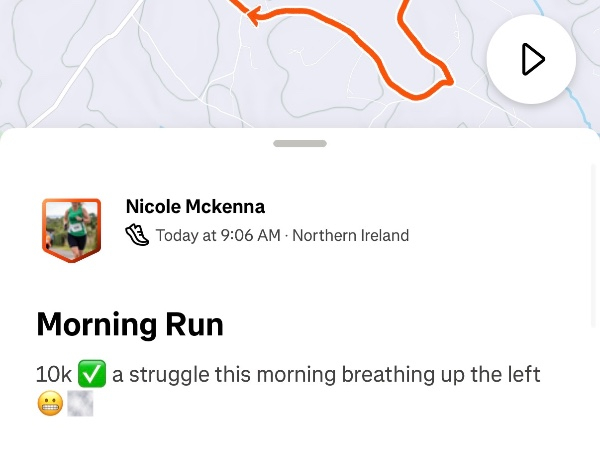
Task: Open Nicole Mckenna's profile avatar
Action: [71, 229]
